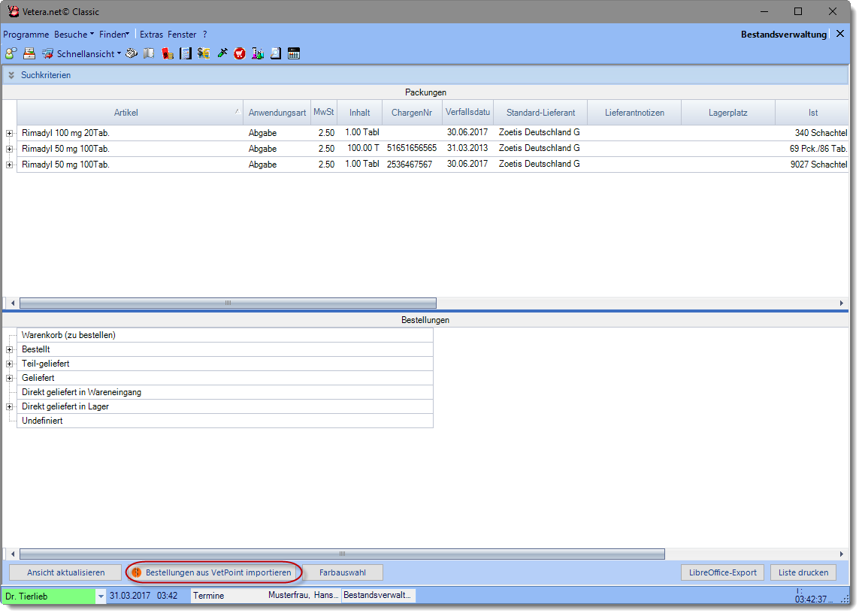The width and height of the screenshot is (862, 616).
Task: Open the laboratory flasks icon
Action: click(x=258, y=53)
